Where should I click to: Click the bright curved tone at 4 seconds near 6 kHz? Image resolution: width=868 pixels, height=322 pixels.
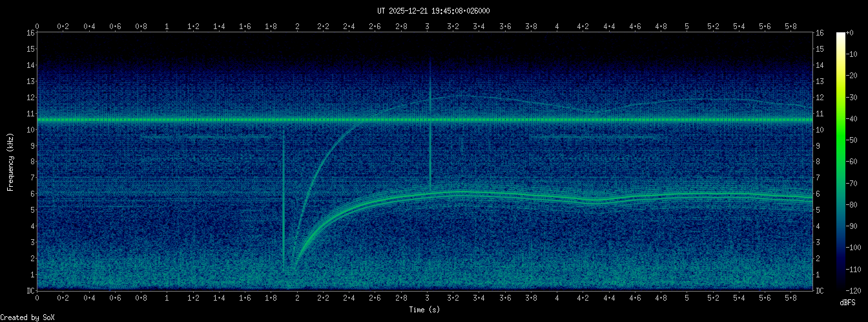click(557, 196)
